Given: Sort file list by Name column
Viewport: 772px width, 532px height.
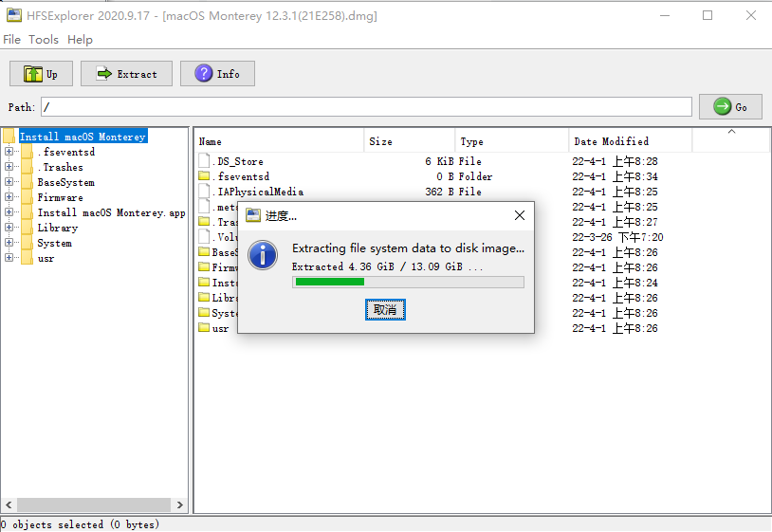Looking at the screenshot, I should click(280, 141).
